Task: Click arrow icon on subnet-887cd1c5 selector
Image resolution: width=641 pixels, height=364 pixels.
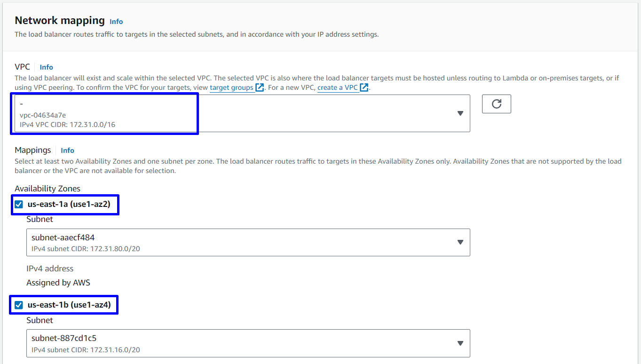Action: coord(460,343)
